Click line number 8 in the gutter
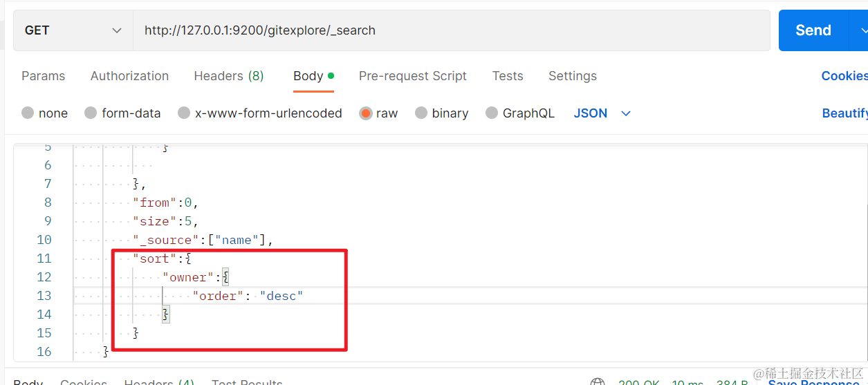 click(48, 203)
